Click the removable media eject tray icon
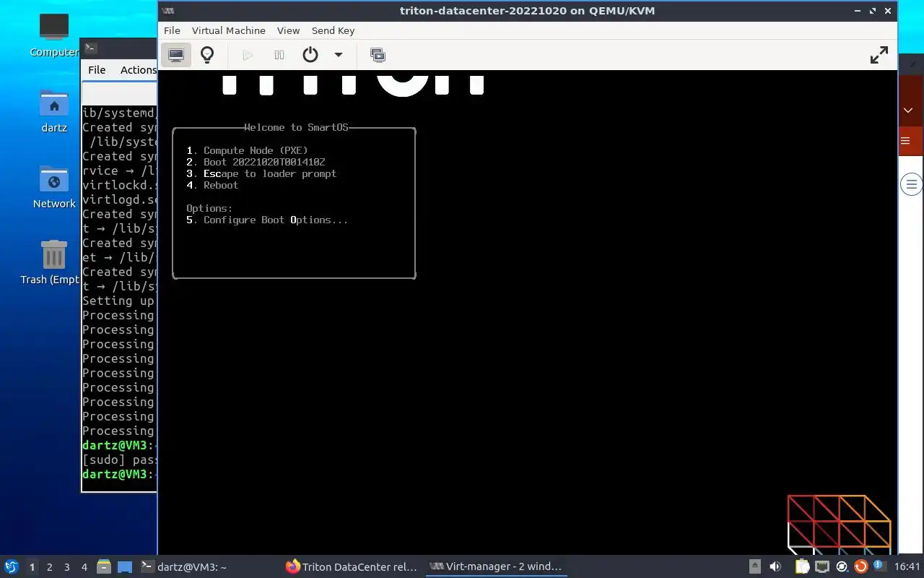 755,567
